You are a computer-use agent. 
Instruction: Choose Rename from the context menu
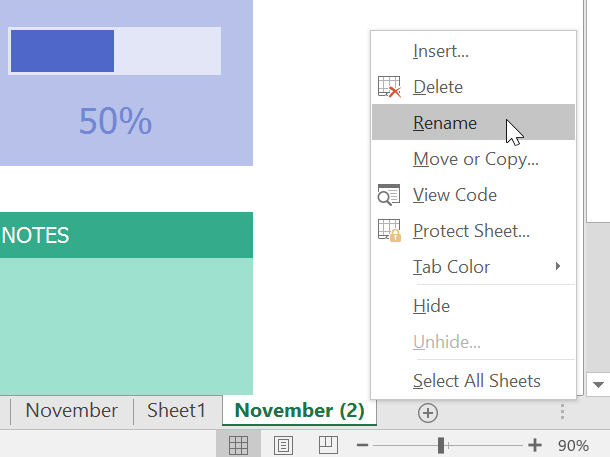[x=445, y=124]
